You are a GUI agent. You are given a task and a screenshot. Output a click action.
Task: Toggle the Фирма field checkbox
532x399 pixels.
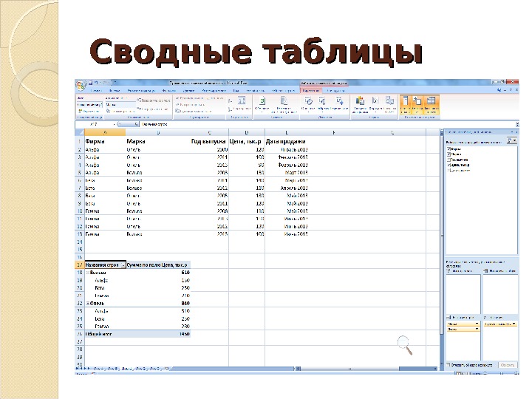(449, 149)
